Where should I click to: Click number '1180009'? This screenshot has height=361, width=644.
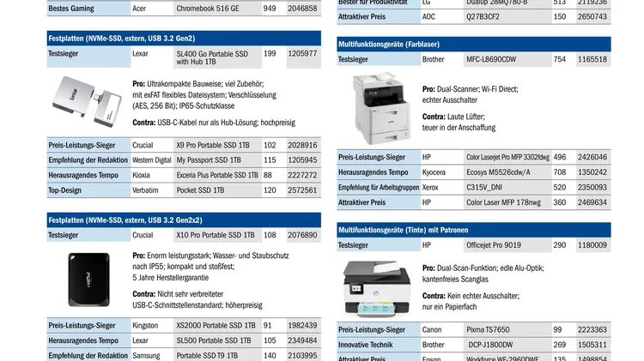592,245
